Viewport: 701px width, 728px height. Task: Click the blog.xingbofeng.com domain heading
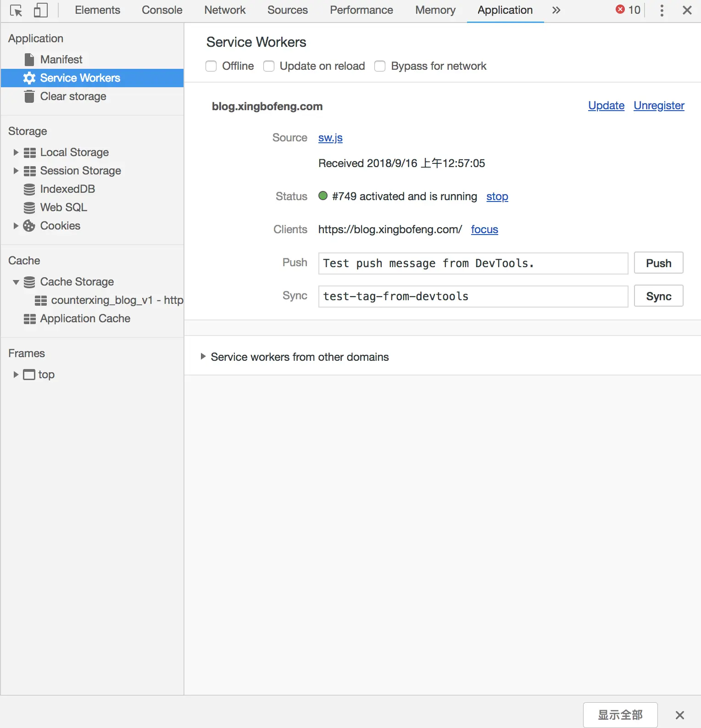click(267, 106)
